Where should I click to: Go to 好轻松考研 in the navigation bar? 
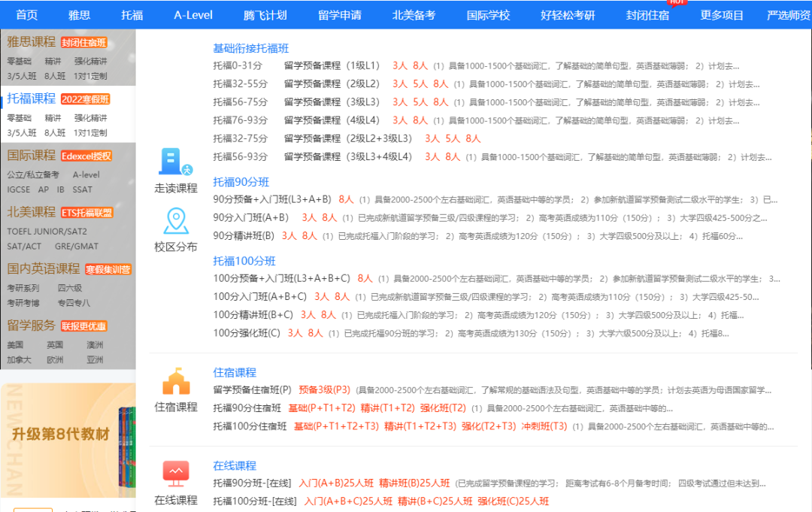coord(568,15)
